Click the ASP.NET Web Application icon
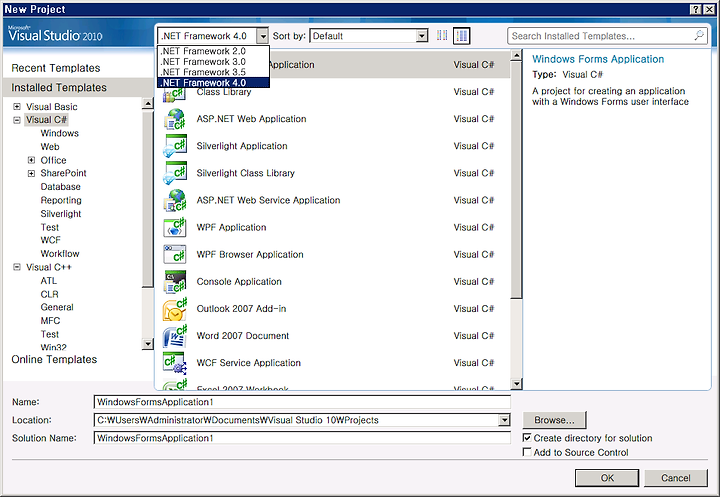The image size is (720, 497). tap(174, 119)
